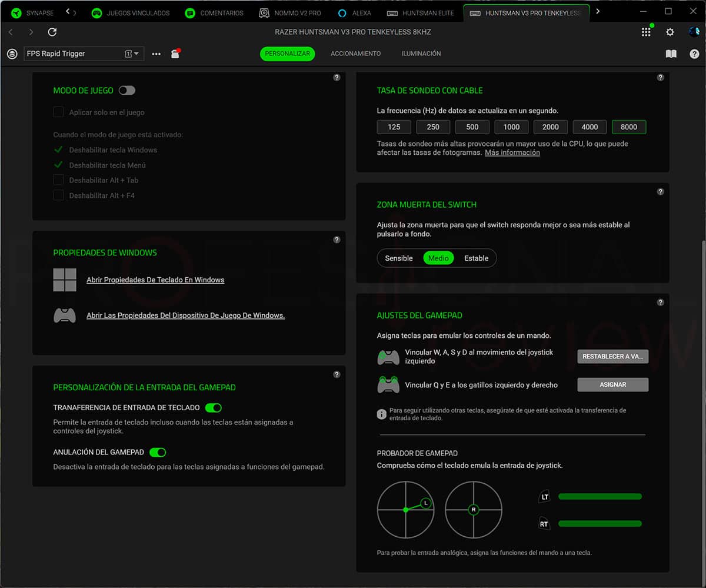Open help for Ajustes del Gamepad panel

coord(660,302)
